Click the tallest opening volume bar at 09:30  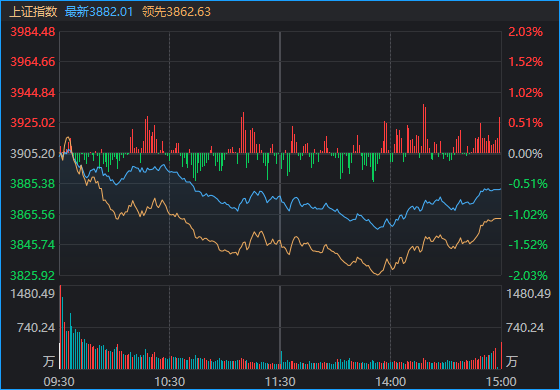60,327
